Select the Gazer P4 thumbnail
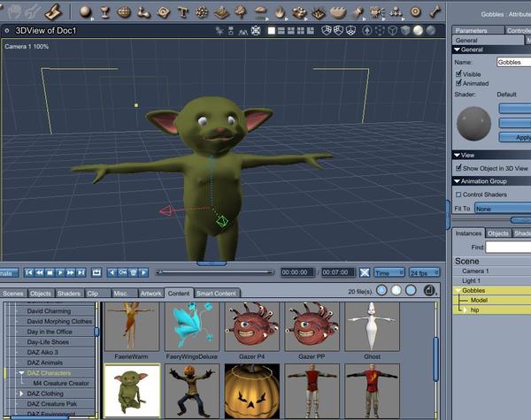Viewport: 531px width, 420px height. pyautogui.click(x=251, y=326)
